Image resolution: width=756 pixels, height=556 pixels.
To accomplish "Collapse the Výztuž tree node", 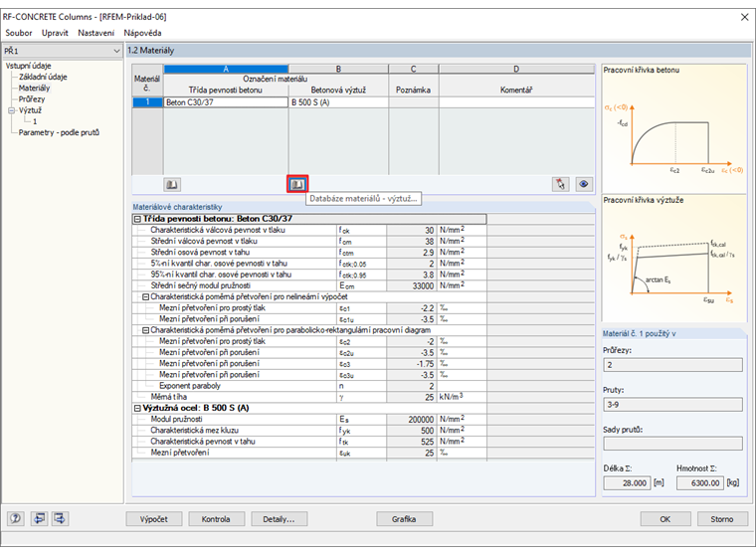I will 12,110.
